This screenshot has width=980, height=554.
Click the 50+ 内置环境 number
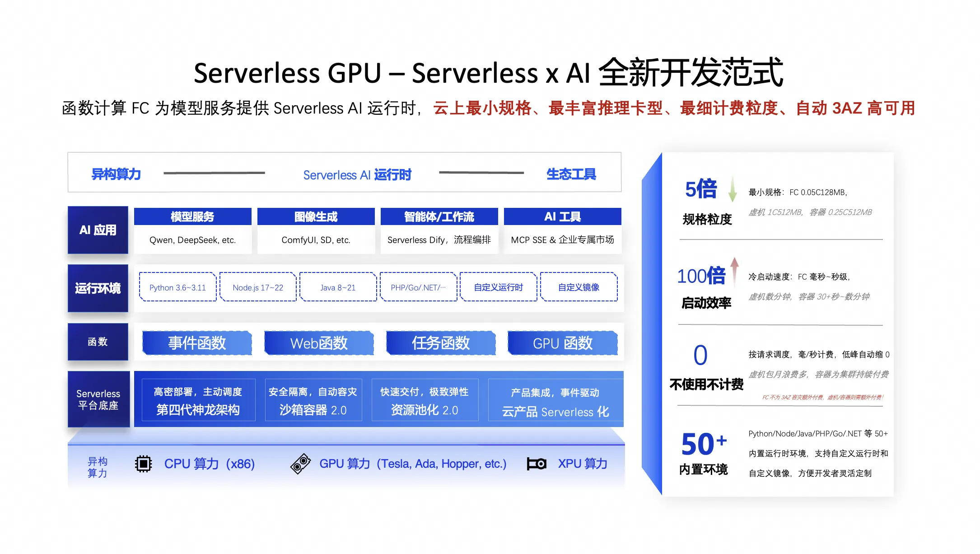(704, 444)
